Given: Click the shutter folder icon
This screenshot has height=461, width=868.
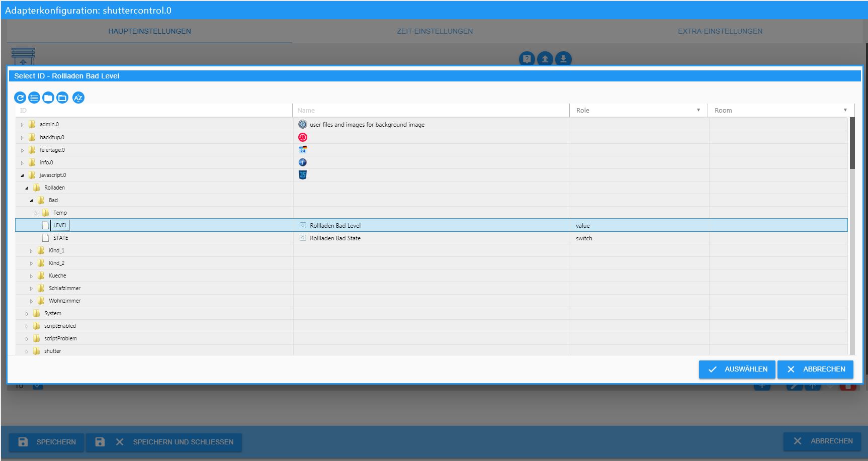Looking at the screenshot, I should tap(37, 351).
